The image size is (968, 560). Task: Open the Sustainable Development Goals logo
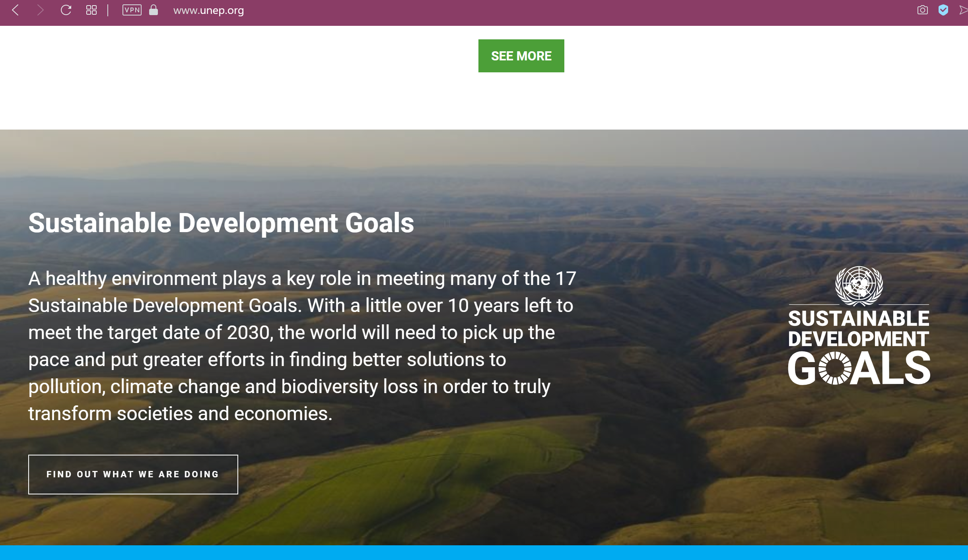(859, 326)
